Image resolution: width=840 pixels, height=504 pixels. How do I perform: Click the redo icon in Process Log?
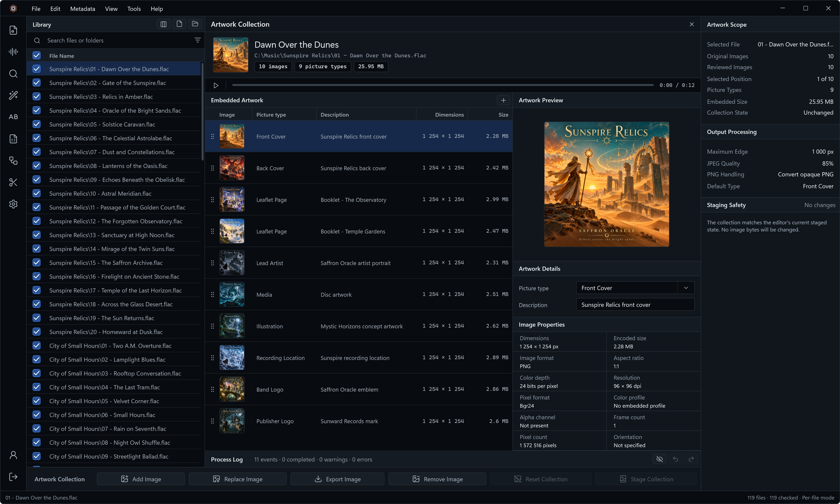(691, 459)
